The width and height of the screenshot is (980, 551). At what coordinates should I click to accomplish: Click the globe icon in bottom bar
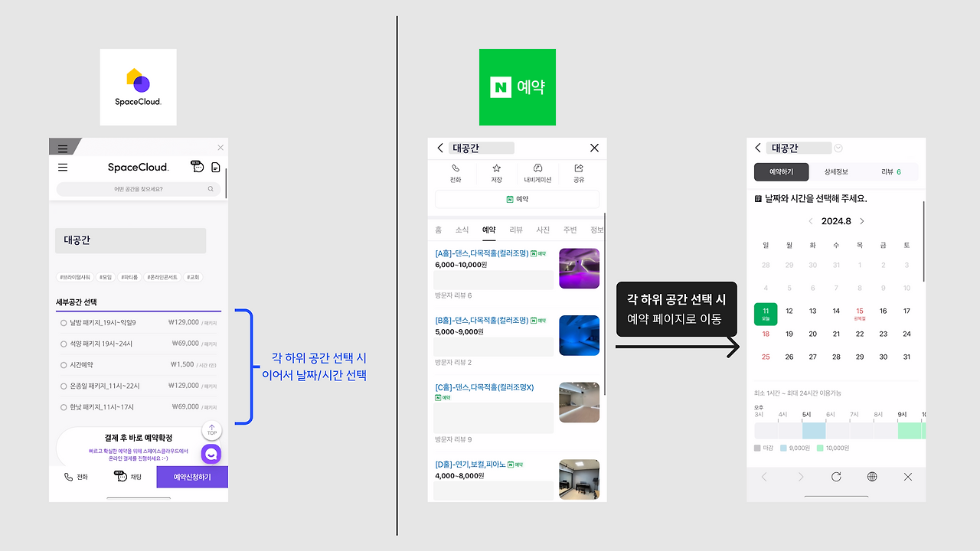click(x=872, y=477)
